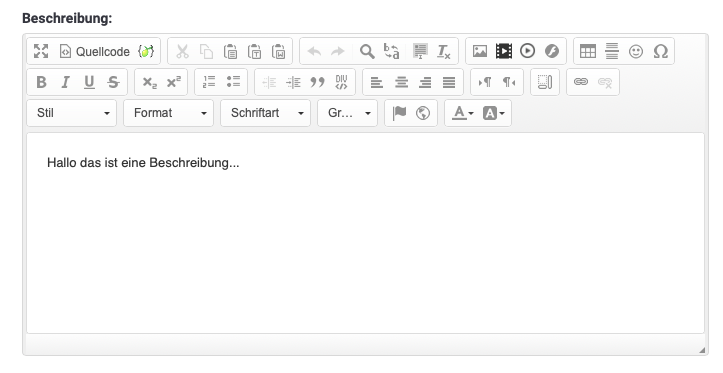Image resolution: width=723 pixels, height=373 pixels.
Task: Click paste from Word icon
Action: pyautogui.click(x=279, y=51)
